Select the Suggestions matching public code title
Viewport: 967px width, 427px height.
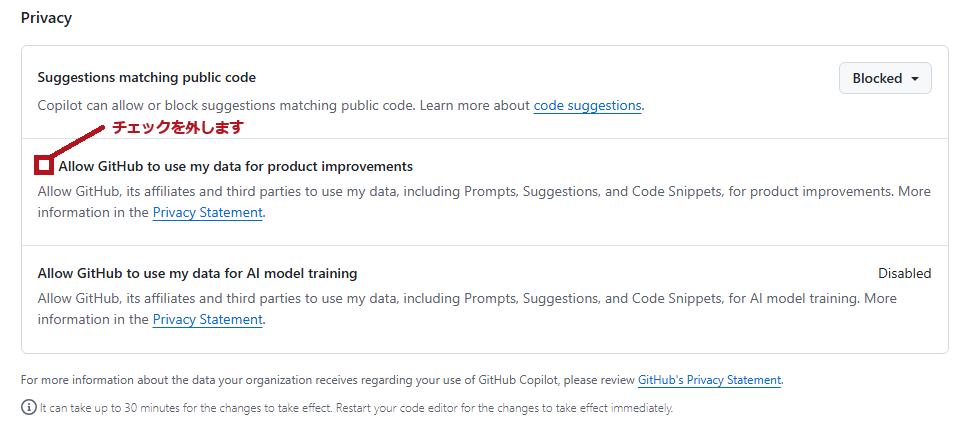pos(146,77)
